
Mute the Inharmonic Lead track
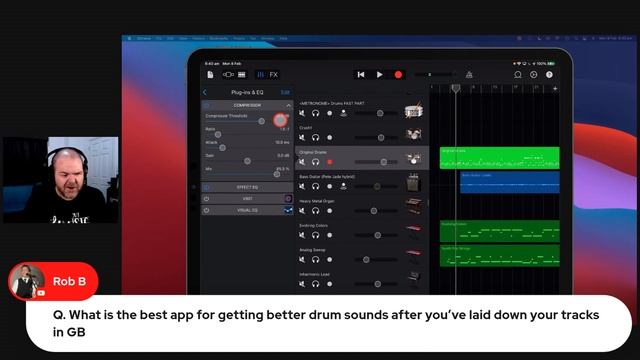(x=302, y=284)
